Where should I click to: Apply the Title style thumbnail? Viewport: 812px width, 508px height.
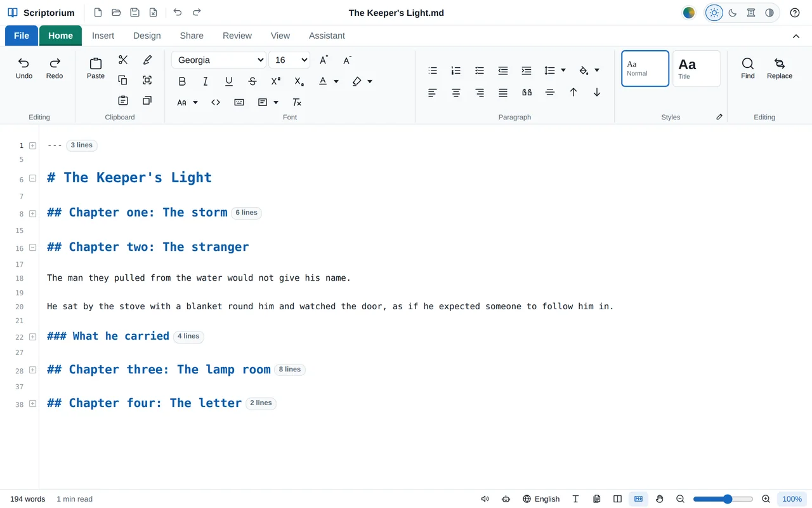click(x=697, y=69)
